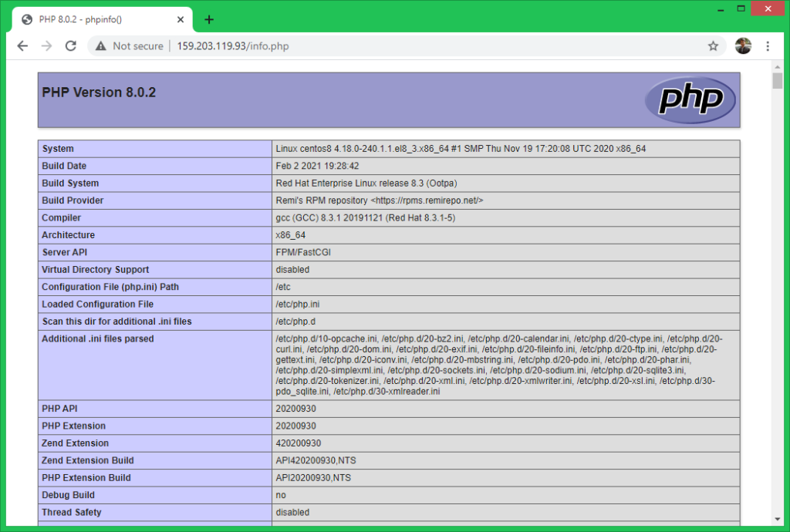Open the Chrome three-dot menu
Screen dimensions: 790x532
point(768,46)
